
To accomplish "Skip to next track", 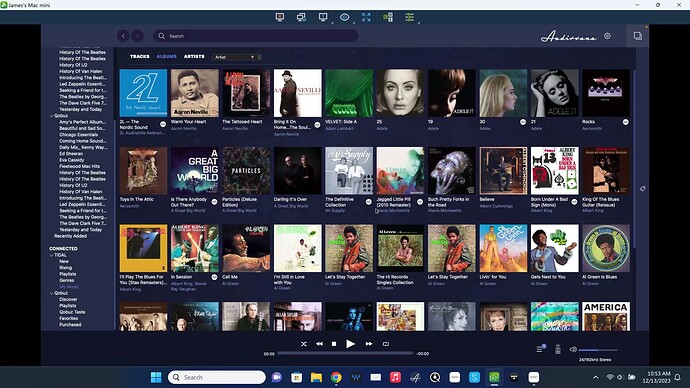I will coord(369,344).
